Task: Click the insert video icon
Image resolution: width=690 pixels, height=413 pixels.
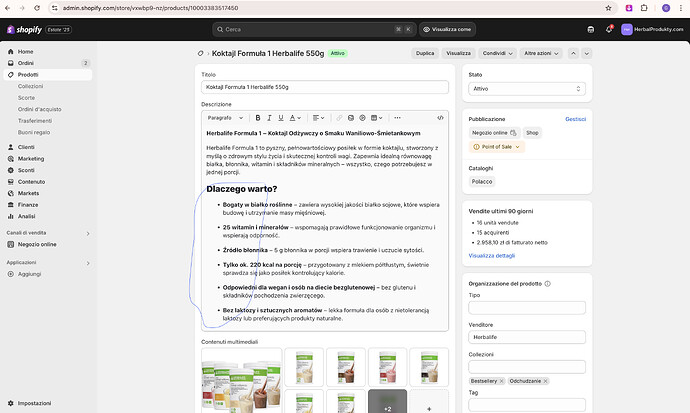Action: (x=362, y=118)
